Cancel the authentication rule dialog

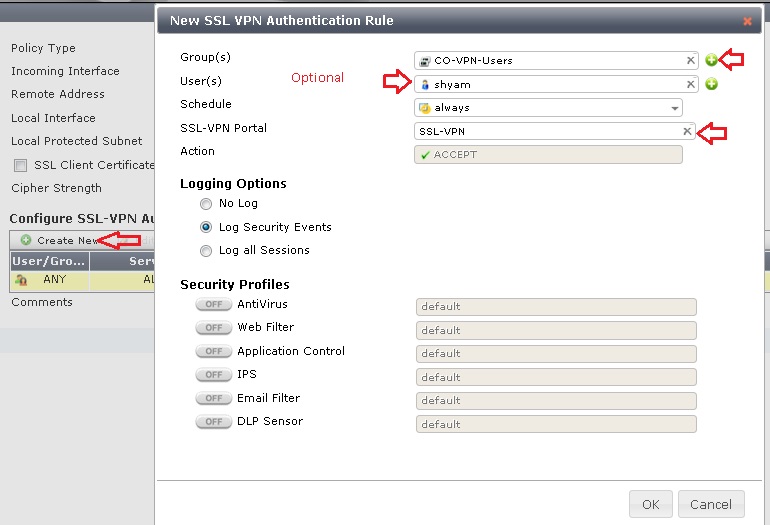(711, 504)
